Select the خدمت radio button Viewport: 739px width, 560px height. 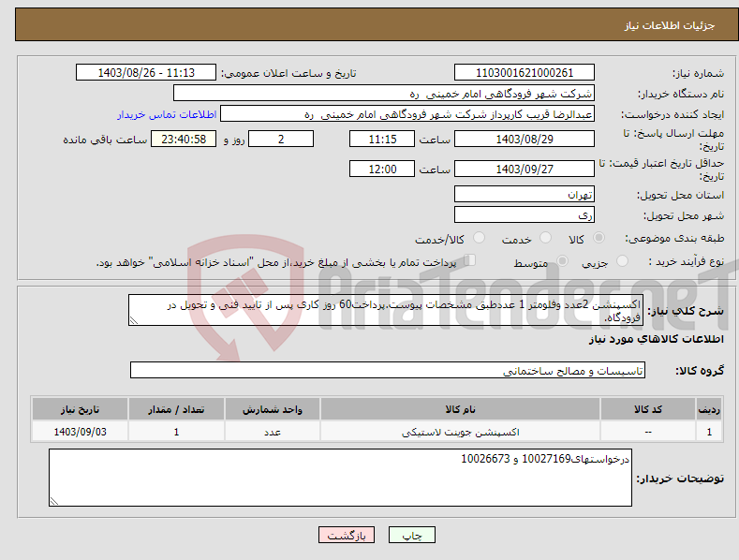545,238
